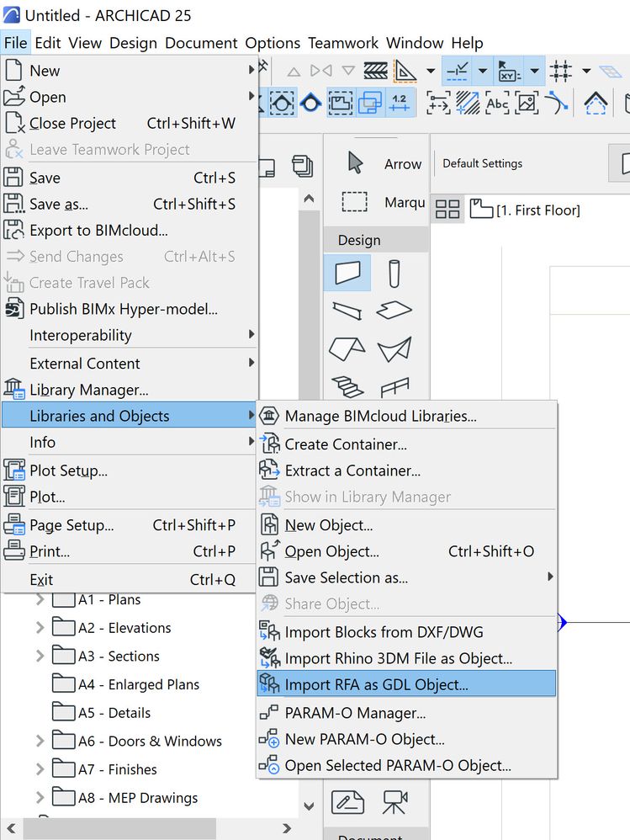Choose New PARAM-O Object menu entry
Screen dimensions: 630x840
364,740
